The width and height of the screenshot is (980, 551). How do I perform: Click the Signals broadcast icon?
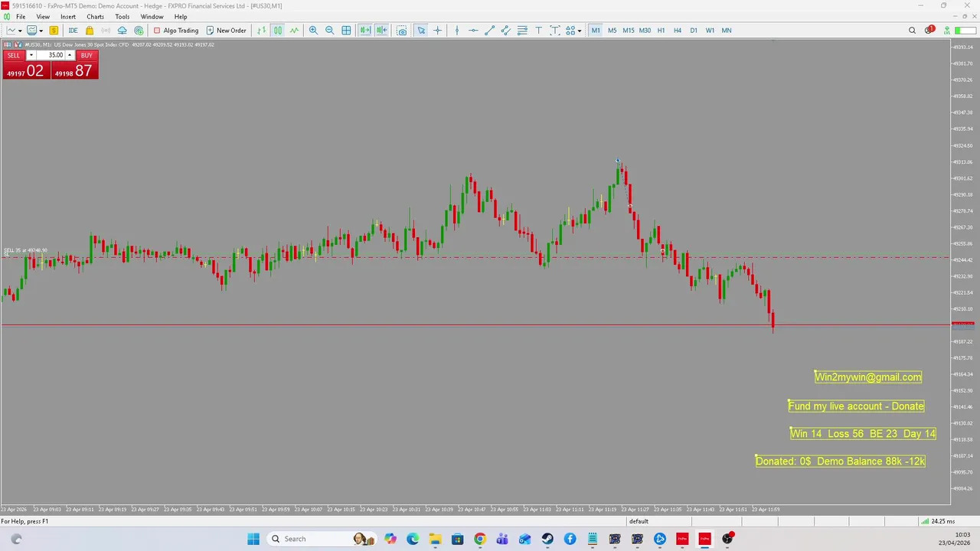(x=106, y=31)
